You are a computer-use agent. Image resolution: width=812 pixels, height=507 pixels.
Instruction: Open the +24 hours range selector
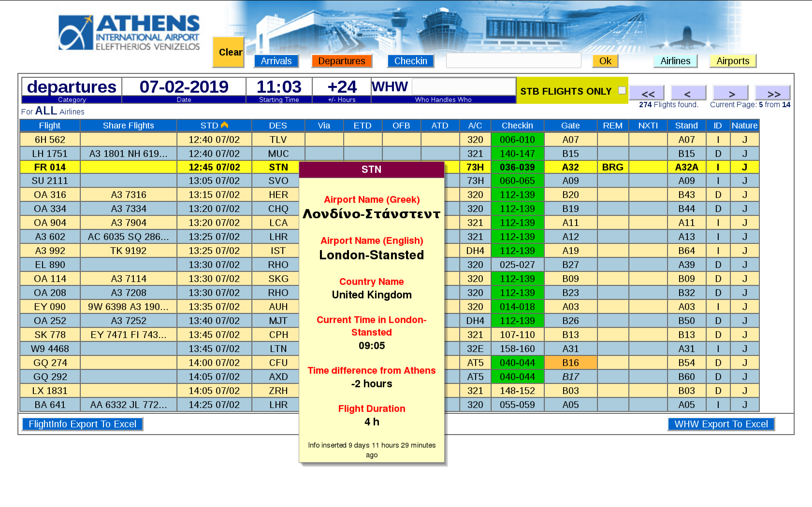pyautogui.click(x=341, y=87)
